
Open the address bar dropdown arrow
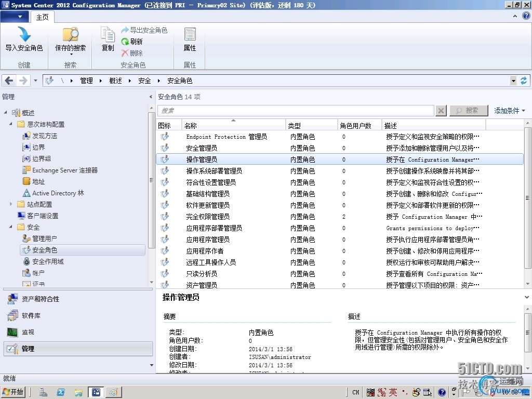pos(513,81)
